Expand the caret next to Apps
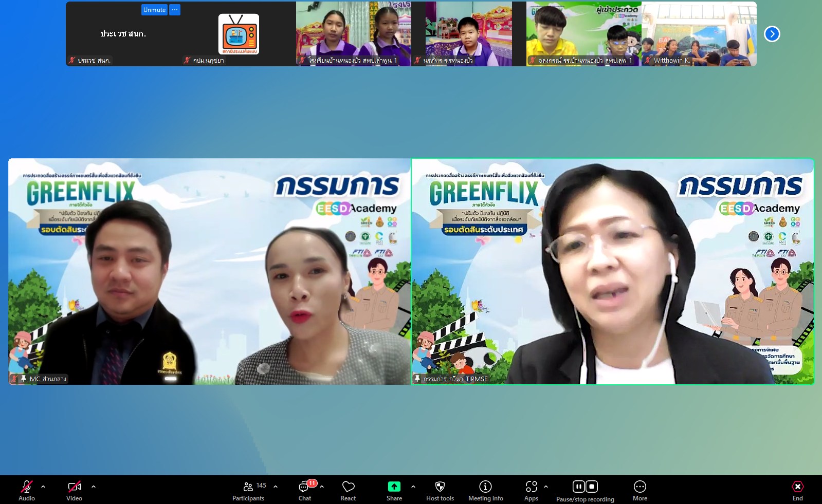The width and height of the screenshot is (822, 504). coord(546,486)
